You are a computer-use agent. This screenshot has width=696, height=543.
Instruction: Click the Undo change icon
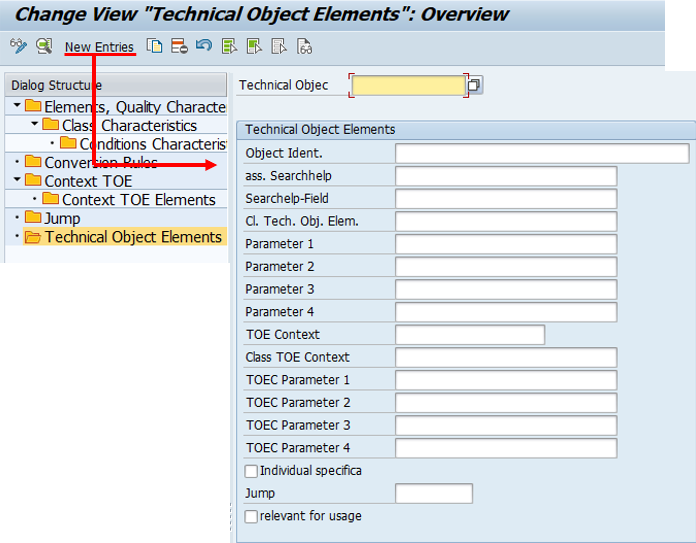[x=204, y=46]
